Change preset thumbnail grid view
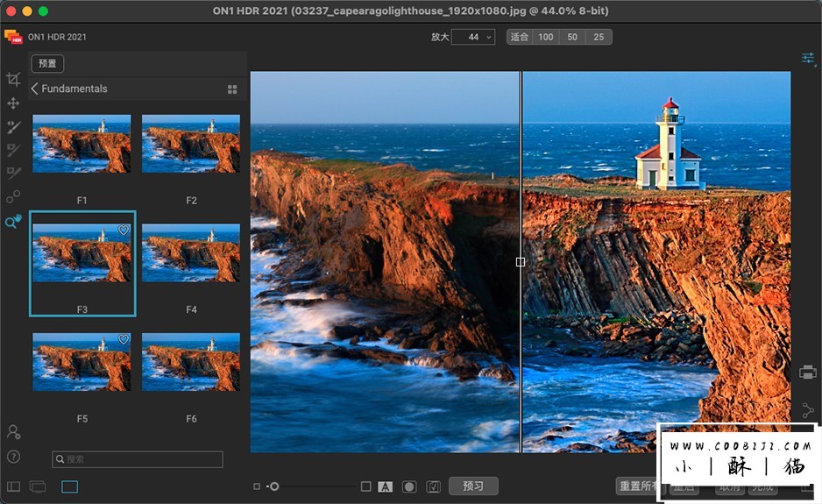Image resolution: width=822 pixels, height=504 pixels. [232, 89]
